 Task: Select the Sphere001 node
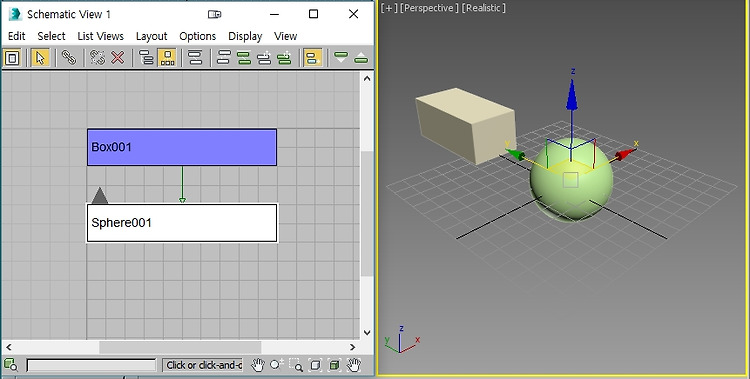182,223
